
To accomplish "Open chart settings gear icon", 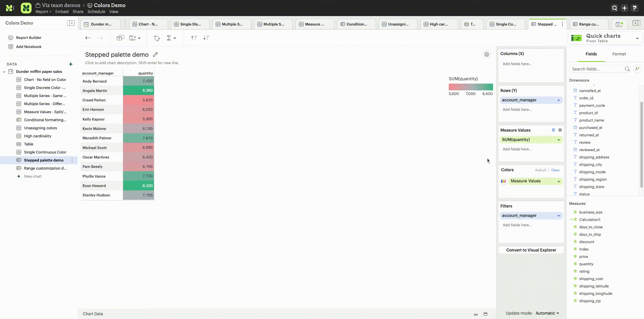I will (x=487, y=54).
